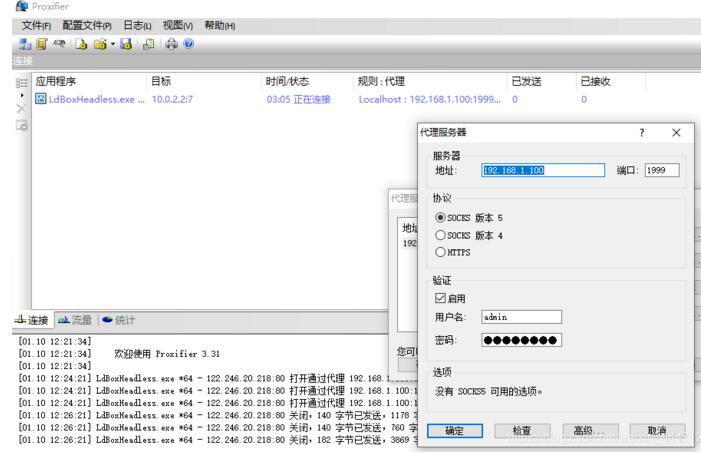Click the blue help question icon
The image size is (701, 453).
(188, 44)
